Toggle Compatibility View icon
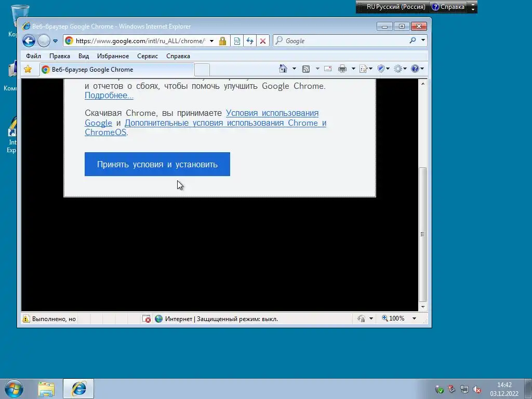 (237, 41)
